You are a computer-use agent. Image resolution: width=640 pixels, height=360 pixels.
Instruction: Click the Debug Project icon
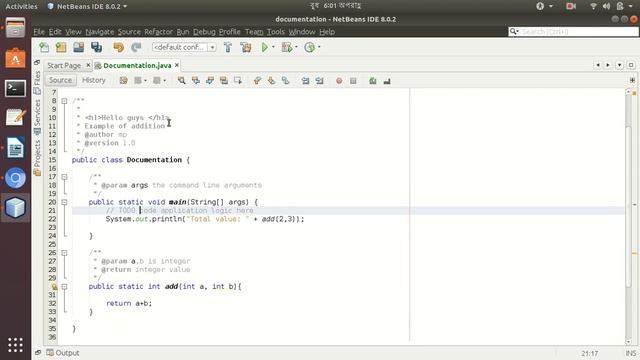coord(287,47)
